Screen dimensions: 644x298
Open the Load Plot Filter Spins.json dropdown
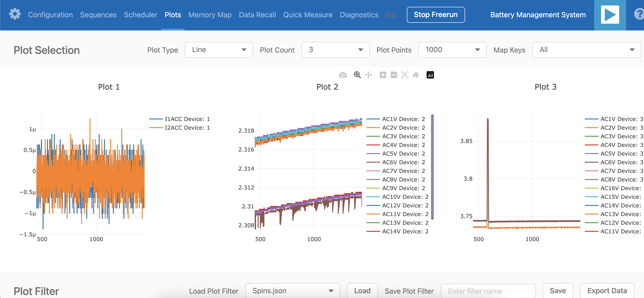(292, 291)
